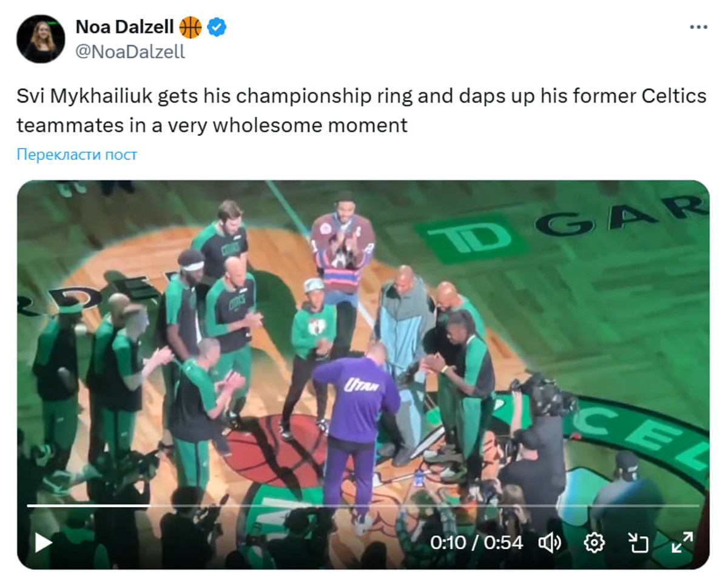Expand video to fullscreen
Image resolution: width=728 pixels, height=581 pixels.
pos(682,542)
